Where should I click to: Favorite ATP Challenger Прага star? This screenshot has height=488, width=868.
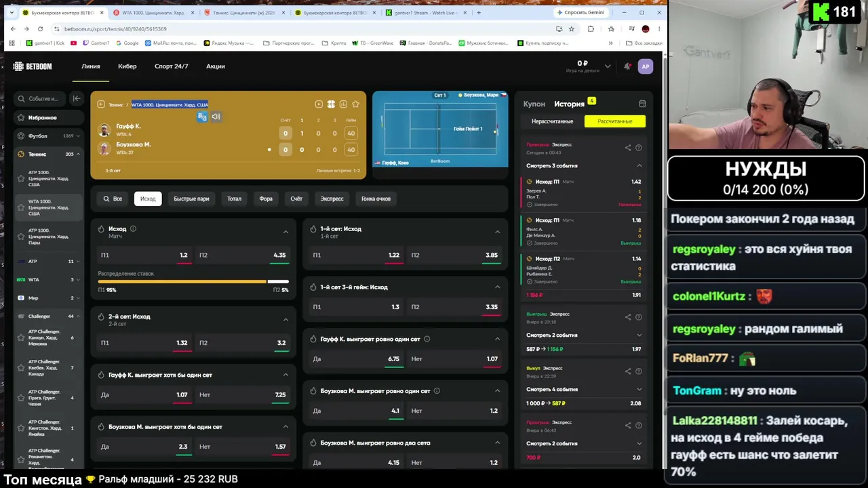(x=20, y=398)
